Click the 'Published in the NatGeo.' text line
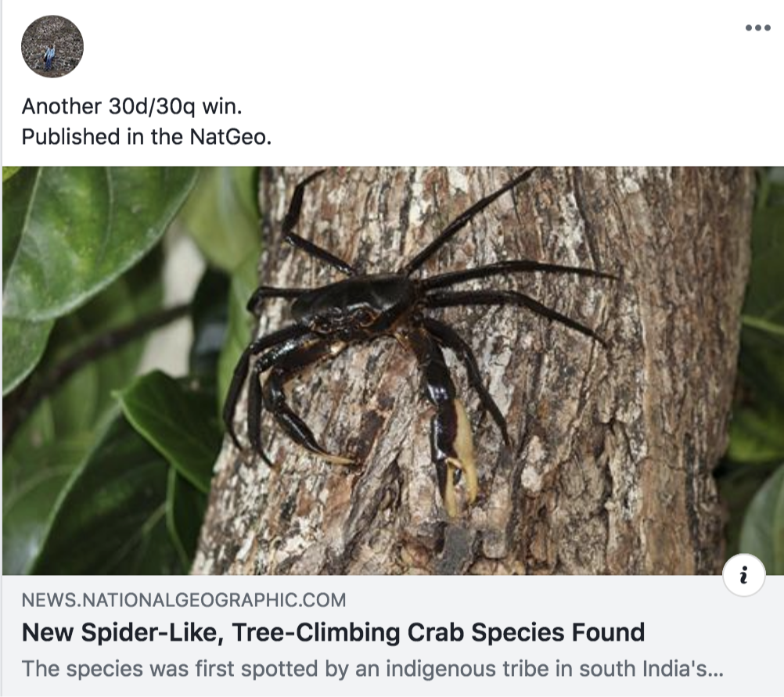Viewport: 784px width, 697px height. coord(146,136)
